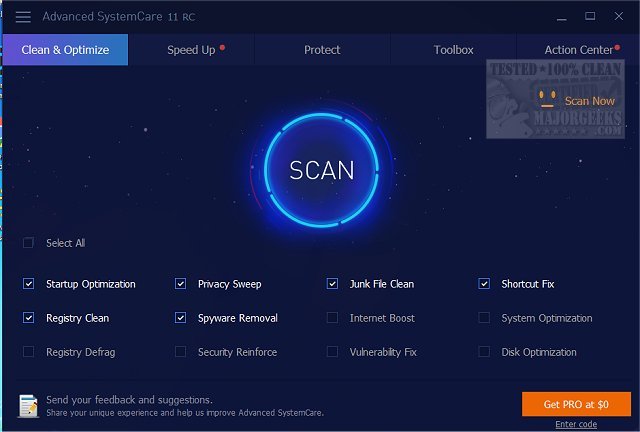The image size is (640, 432).
Task: Check the Select All checkbox
Action: coord(28,243)
